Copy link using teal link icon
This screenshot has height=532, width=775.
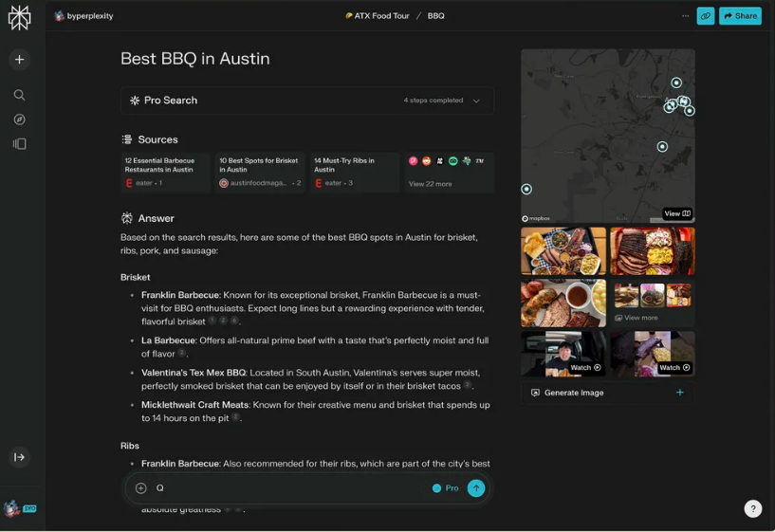coord(706,16)
